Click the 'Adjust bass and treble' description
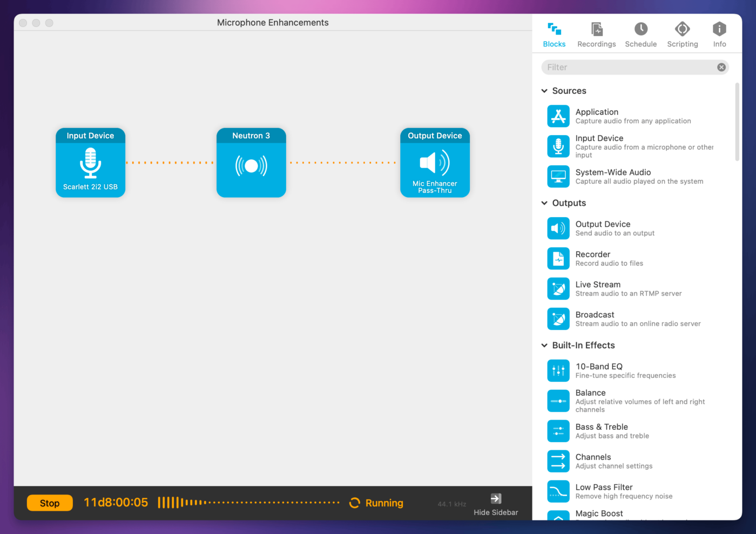This screenshot has height=534, width=756. coord(612,436)
